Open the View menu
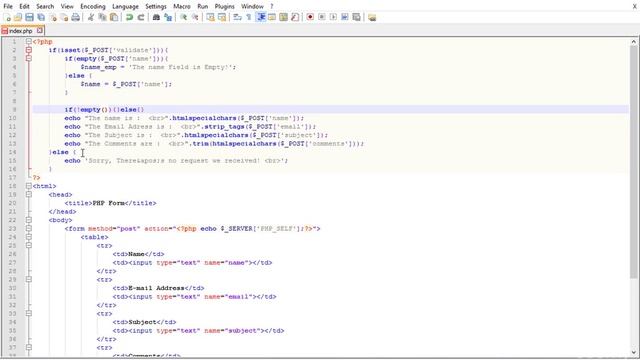Screen dimensions: 640x360 tap(67, 6)
